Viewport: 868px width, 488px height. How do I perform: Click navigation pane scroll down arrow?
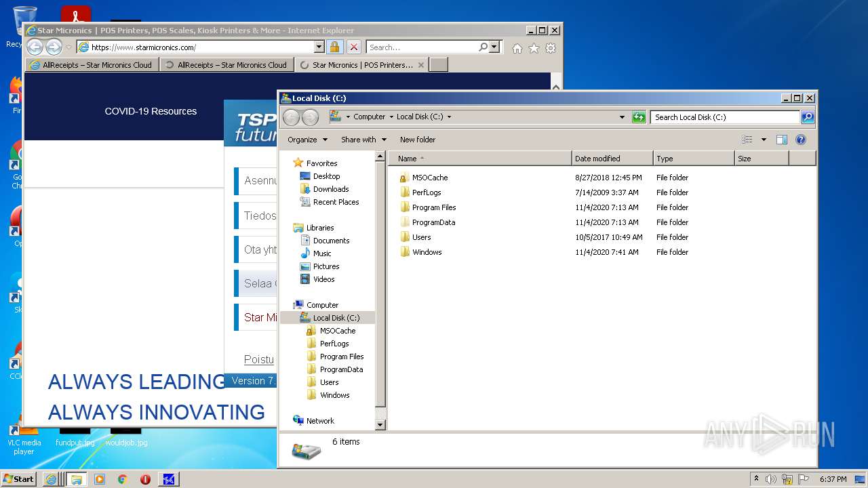pos(380,425)
